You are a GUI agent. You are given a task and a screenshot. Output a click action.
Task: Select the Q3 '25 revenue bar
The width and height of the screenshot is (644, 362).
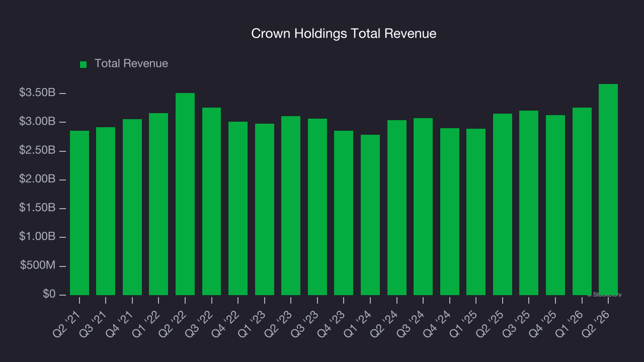click(529, 203)
